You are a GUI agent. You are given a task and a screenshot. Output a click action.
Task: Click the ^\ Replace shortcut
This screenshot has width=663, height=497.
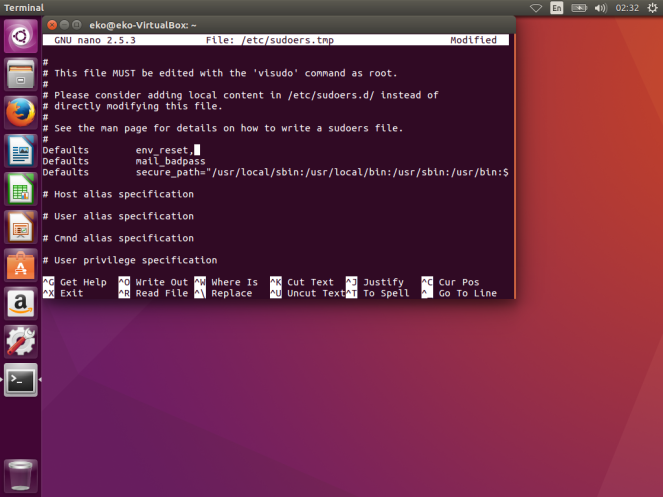223,293
